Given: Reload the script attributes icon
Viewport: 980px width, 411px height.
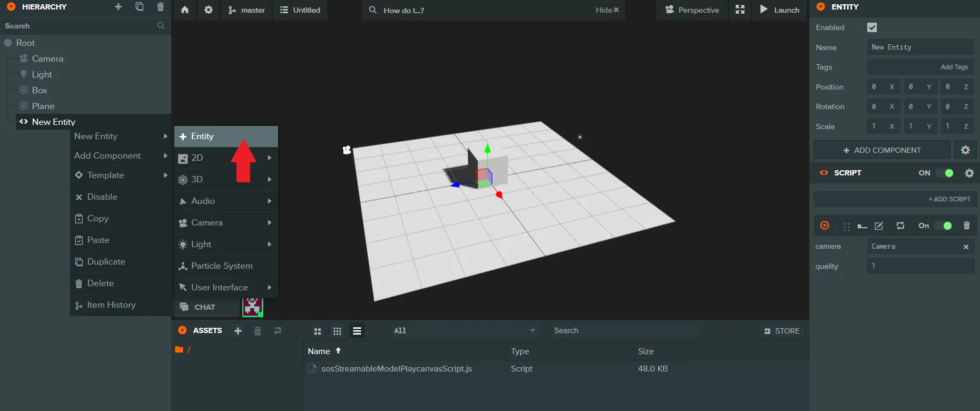Looking at the screenshot, I should (900, 226).
